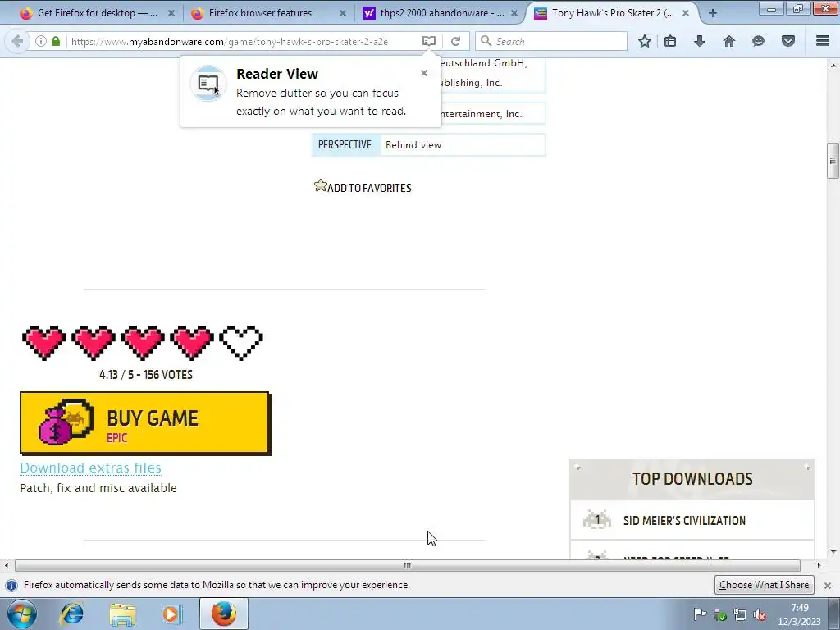The image size is (840, 630).
Task: Click ADD TO FAVORITES link
Action: 369,188
